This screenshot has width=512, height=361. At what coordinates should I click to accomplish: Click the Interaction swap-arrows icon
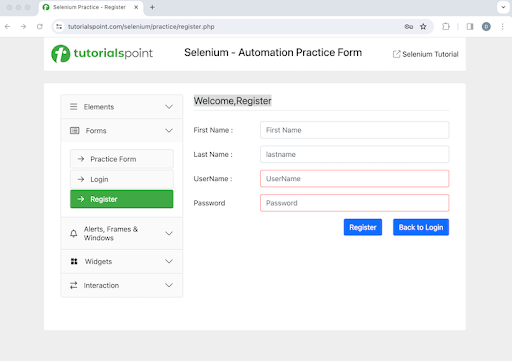coord(74,285)
